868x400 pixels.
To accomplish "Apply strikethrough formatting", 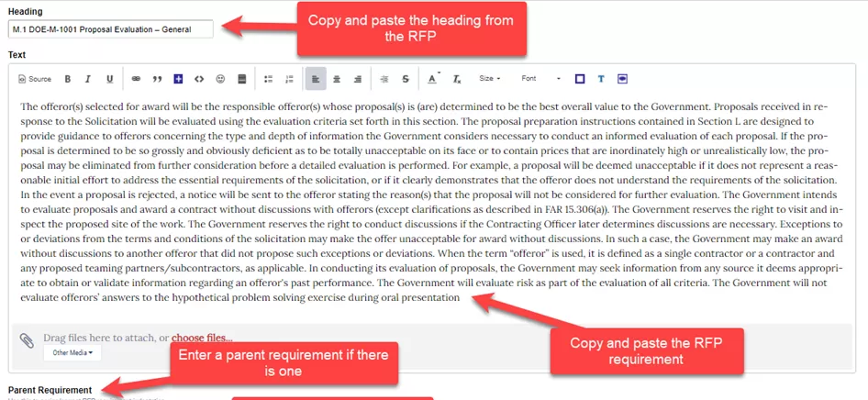I will (405, 79).
